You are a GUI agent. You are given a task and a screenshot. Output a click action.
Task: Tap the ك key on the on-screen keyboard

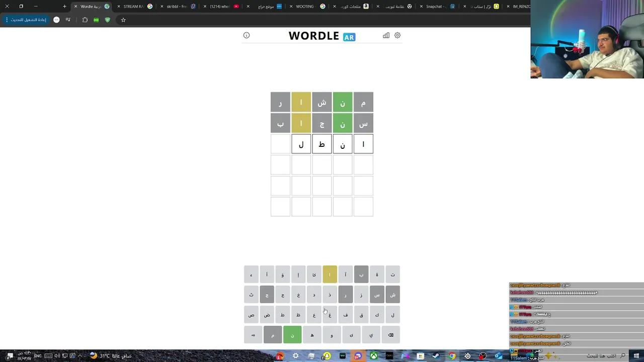[377, 315]
